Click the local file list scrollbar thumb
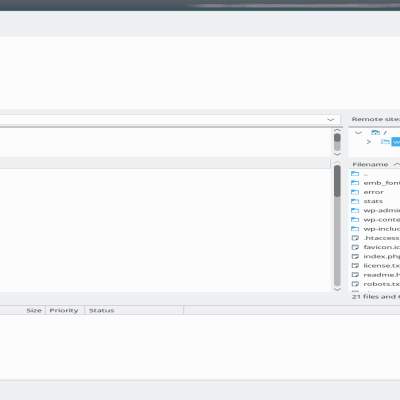 tap(337, 181)
